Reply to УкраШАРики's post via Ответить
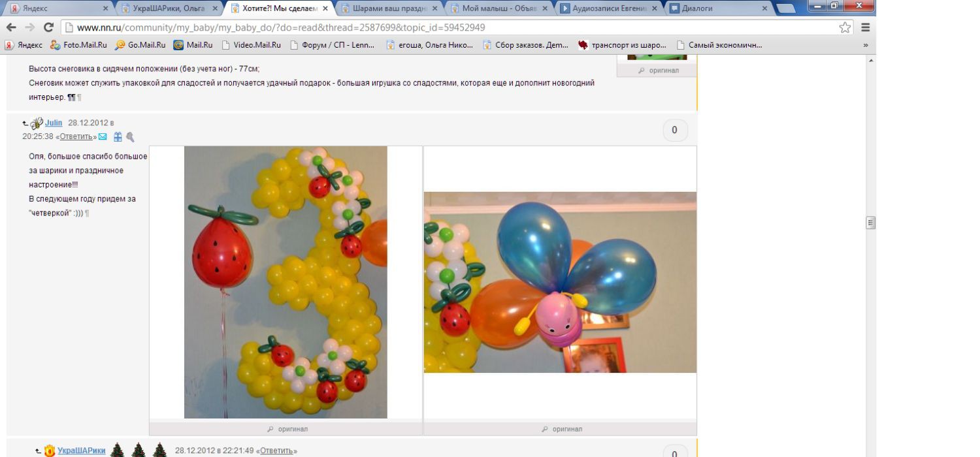This screenshot has width=980, height=457. [276, 450]
